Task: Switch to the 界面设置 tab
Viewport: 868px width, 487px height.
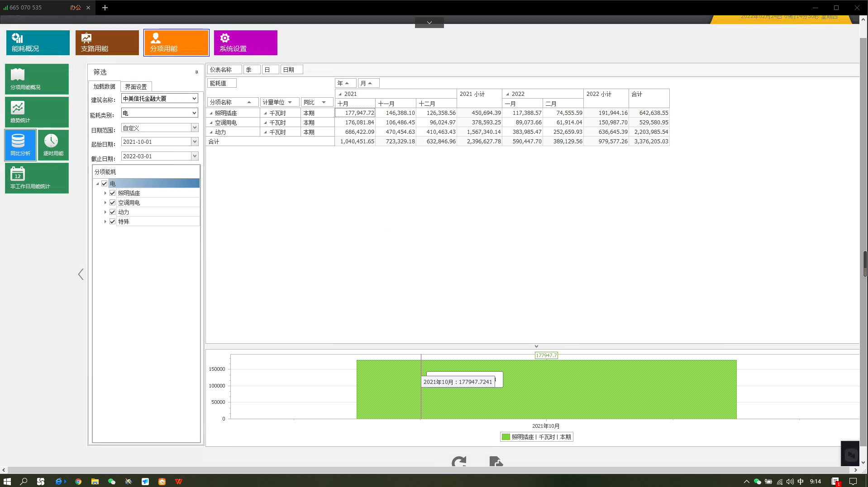Action: (x=136, y=87)
